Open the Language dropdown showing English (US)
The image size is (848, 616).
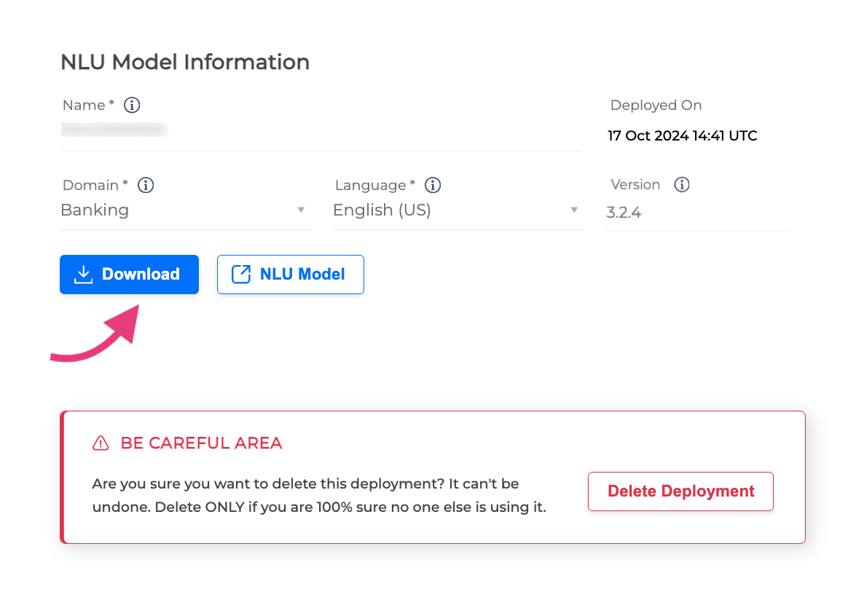458,210
